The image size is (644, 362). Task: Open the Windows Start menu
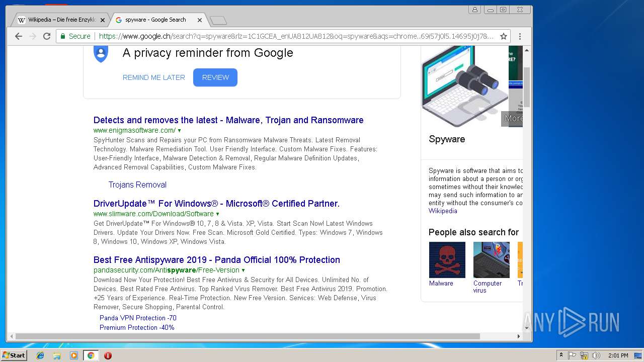tap(14, 355)
